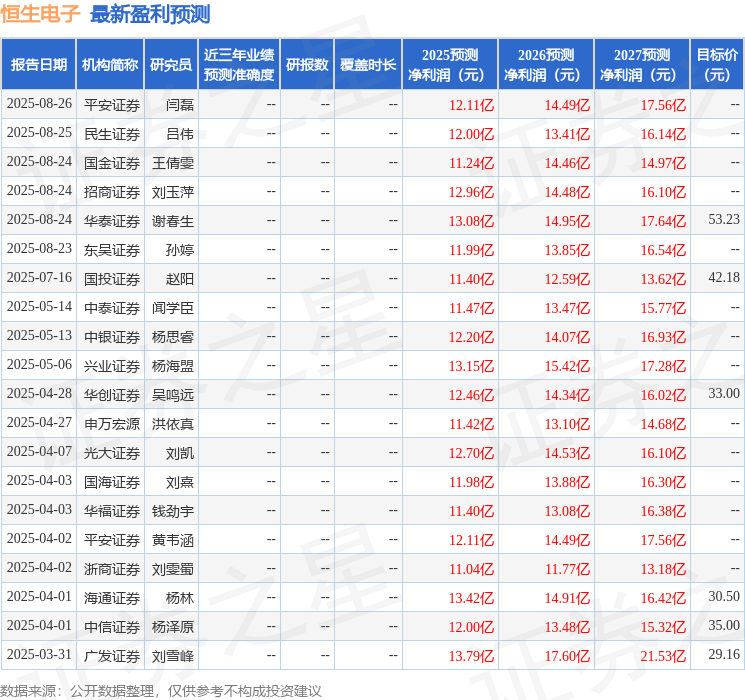Select the 招商证券 institution cell
The height and width of the screenshot is (700, 745).
[112, 192]
